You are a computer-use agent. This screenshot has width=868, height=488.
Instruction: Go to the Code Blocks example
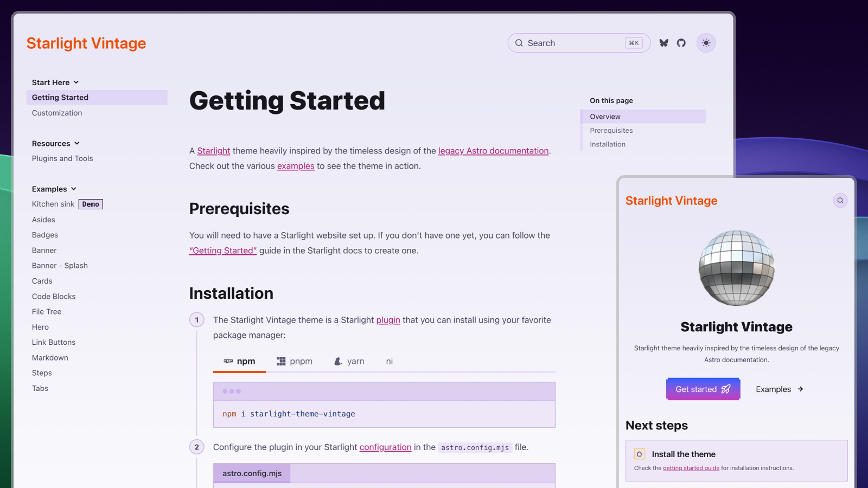point(54,297)
